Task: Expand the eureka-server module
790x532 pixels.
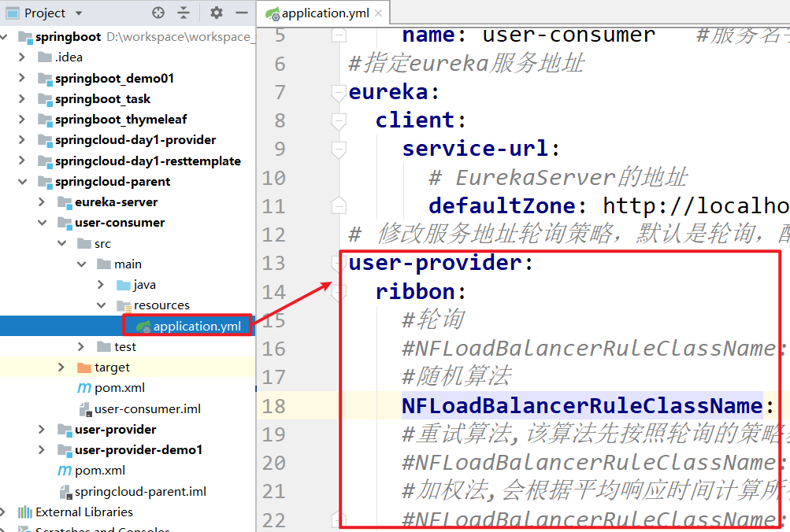Action: click(43, 202)
